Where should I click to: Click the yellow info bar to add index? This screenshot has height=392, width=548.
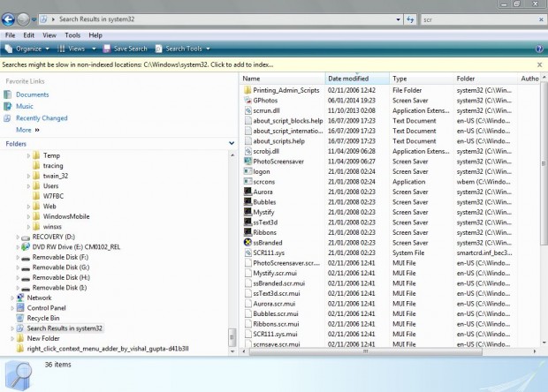click(x=138, y=65)
